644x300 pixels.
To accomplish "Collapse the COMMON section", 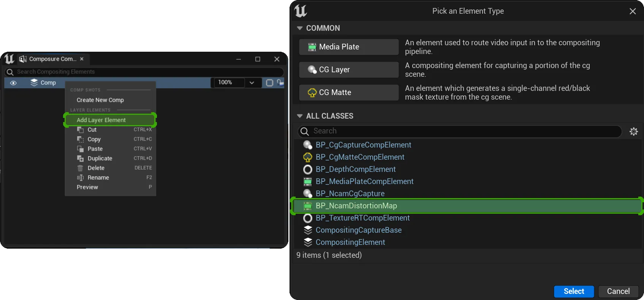I will [300, 28].
